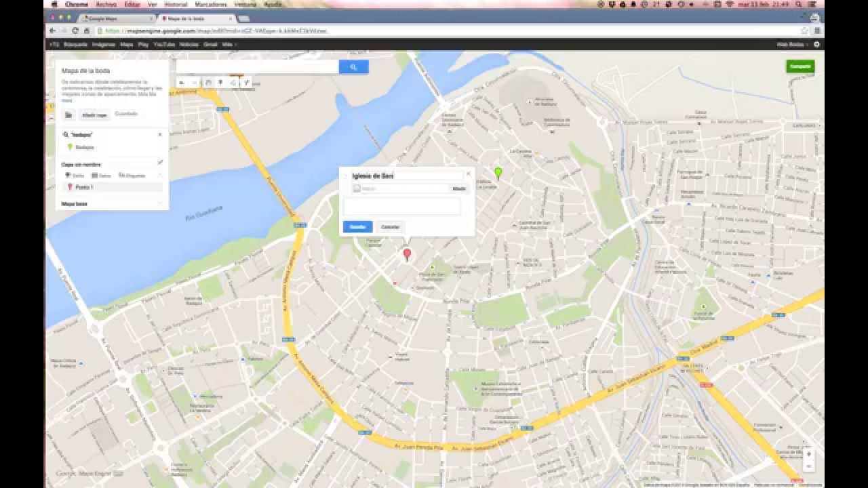Viewport: 868px width, 488px height.
Task: Open the Apple menu
Action: [x=54, y=4]
